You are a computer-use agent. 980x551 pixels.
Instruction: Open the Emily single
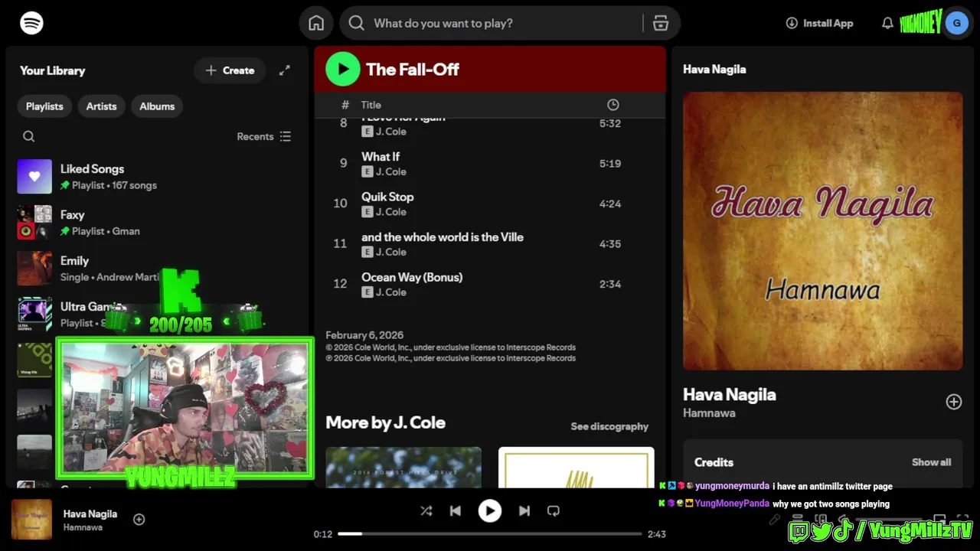[157, 269]
